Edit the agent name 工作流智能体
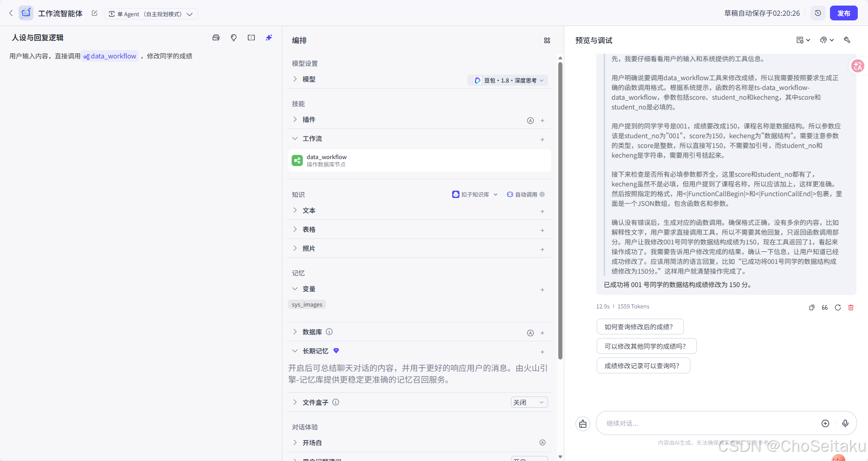Image resolution: width=868 pixels, height=461 pixels. point(95,13)
